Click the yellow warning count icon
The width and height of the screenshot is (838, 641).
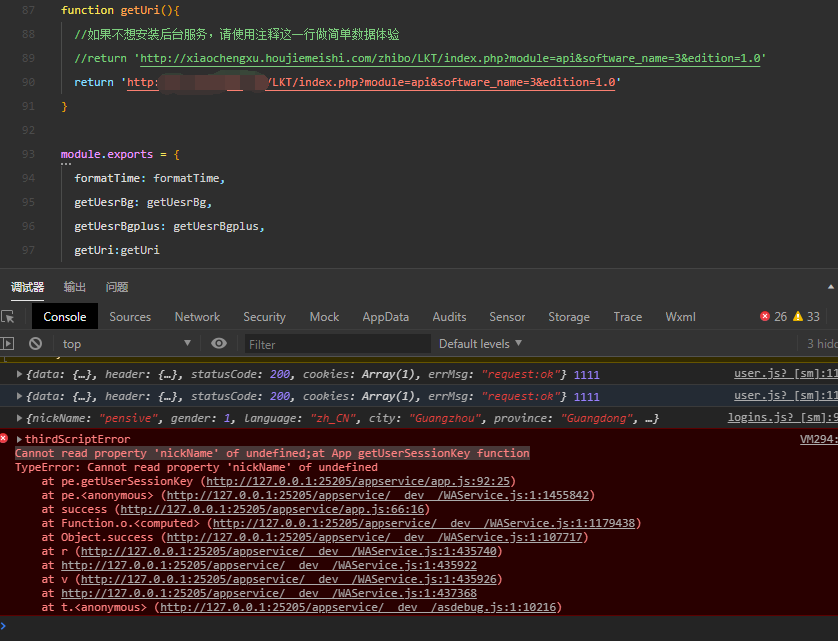coord(797,316)
